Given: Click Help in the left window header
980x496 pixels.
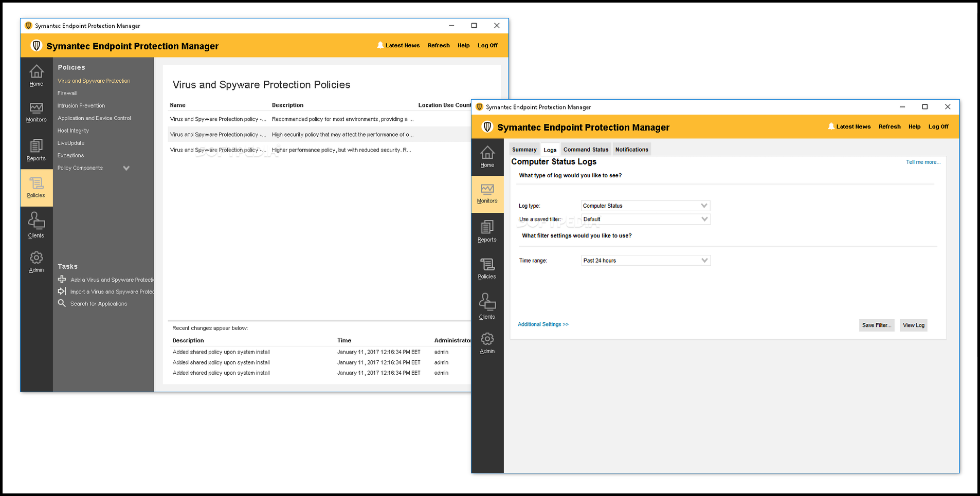Looking at the screenshot, I should (463, 45).
